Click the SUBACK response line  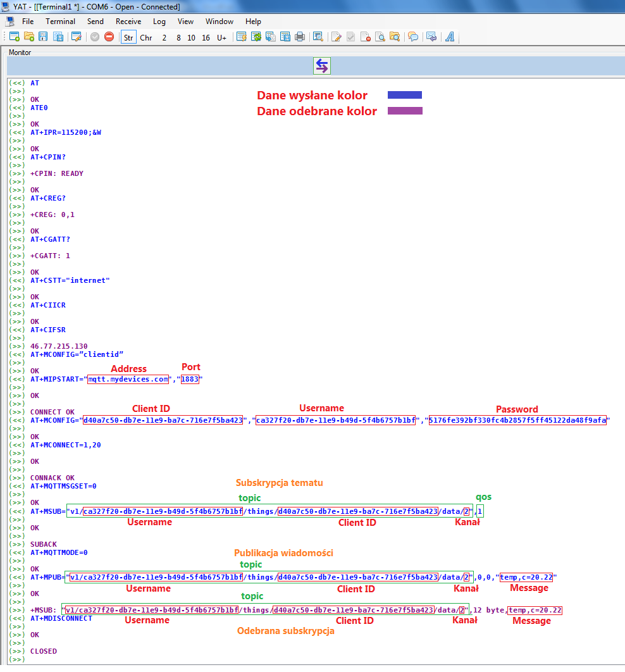[x=43, y=544]
